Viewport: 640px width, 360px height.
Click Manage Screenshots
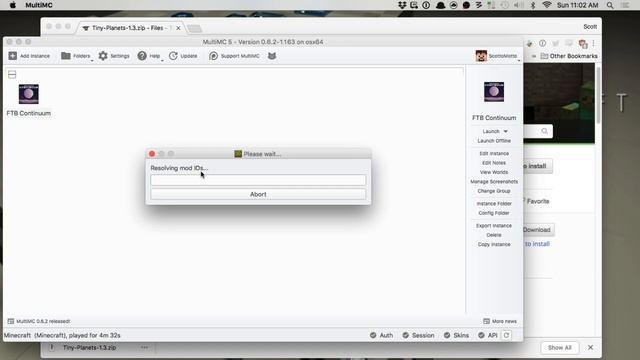[x=494, y=182]
